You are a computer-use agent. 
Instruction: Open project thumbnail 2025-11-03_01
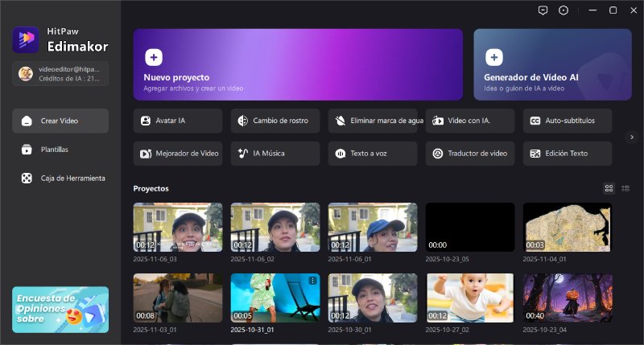pos(178,298)
